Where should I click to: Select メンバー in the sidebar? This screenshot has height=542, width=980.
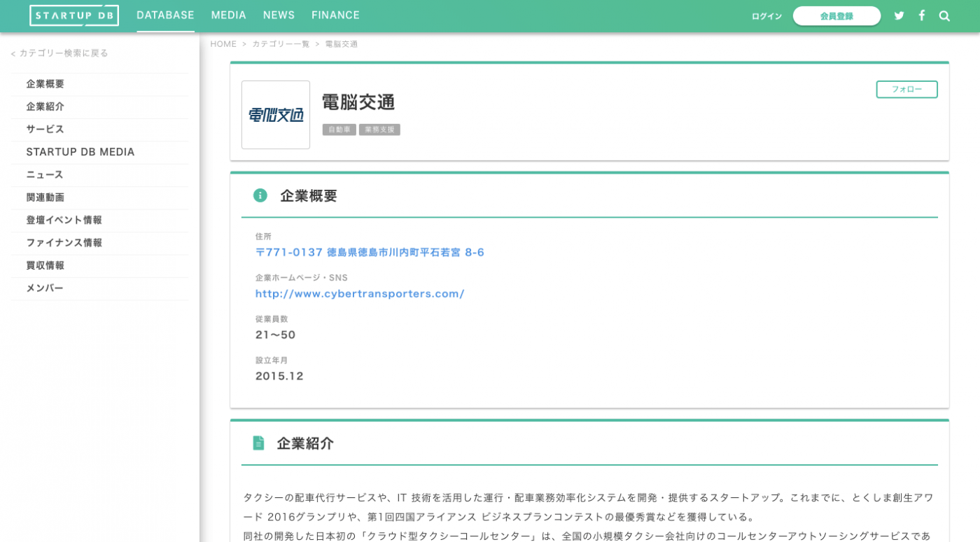tap(99, 289)
